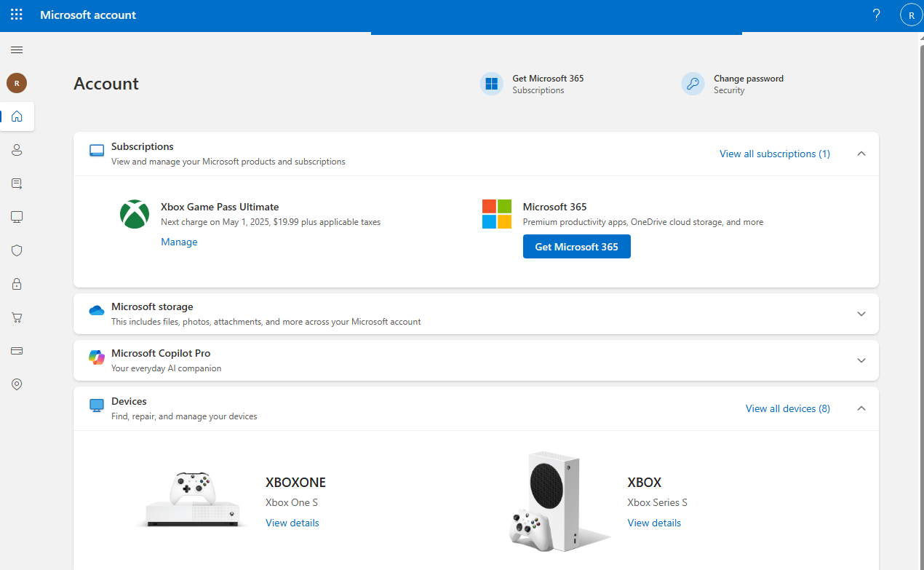The height and width of the screenshot is (570, 924).
Task: Open the Order history cart icon
Action: point(17,317)
